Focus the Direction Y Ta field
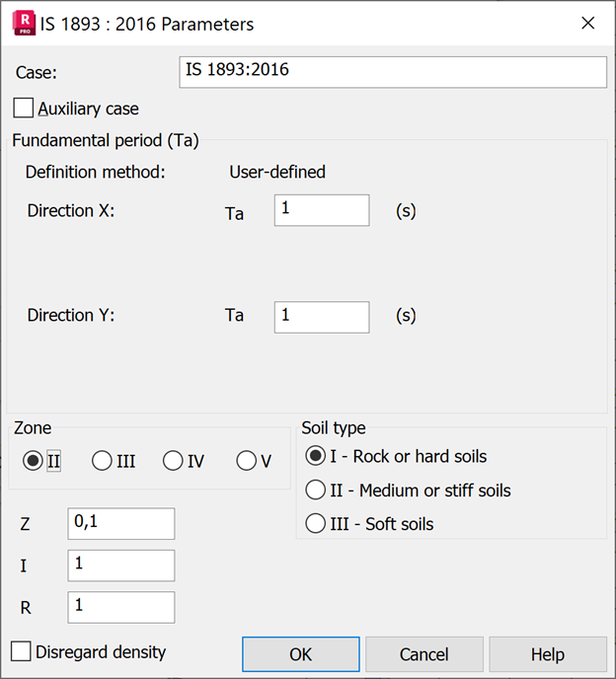The height and width of the screenshot is (679, 616). coord(321,317)
